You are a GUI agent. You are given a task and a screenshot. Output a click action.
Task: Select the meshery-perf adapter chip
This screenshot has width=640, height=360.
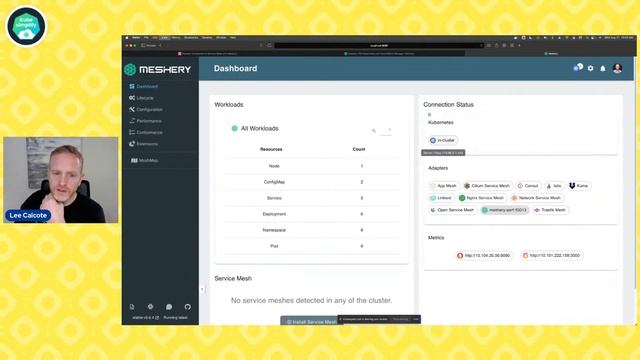[x=504, y=210]
